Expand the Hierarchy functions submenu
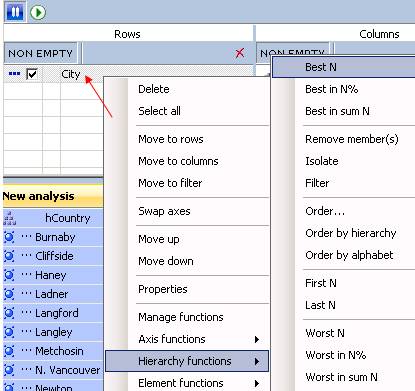 [x=187, y=361]
